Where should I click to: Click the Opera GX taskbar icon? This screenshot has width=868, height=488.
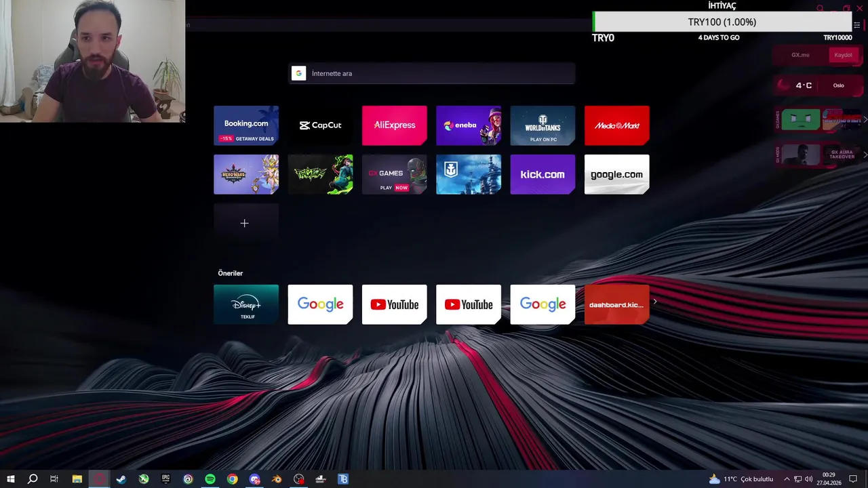tap(99, 479)
